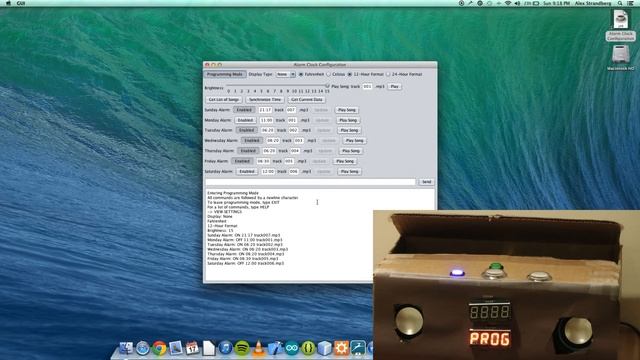
Task: Open Apple menu
Action: click(x=8, y=3)
